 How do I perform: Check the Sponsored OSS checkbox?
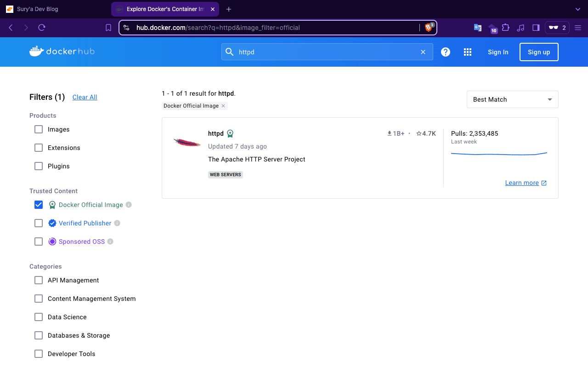click(x=39, y=241)
